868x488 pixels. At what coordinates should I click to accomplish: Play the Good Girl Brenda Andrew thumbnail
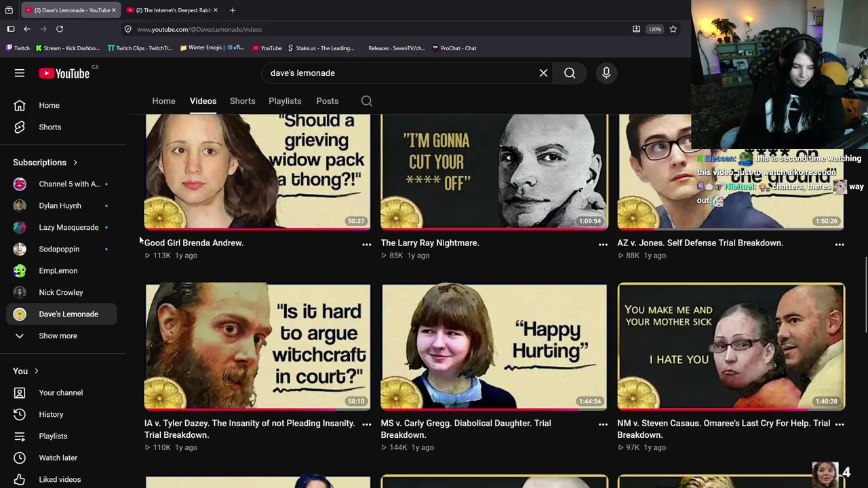(x=258, y=172)
